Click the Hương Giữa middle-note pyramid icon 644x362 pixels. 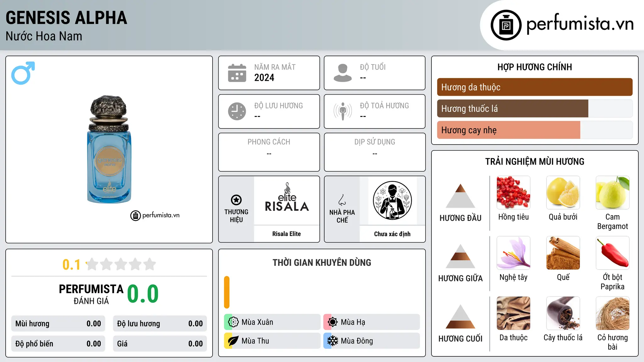point(460,256)
